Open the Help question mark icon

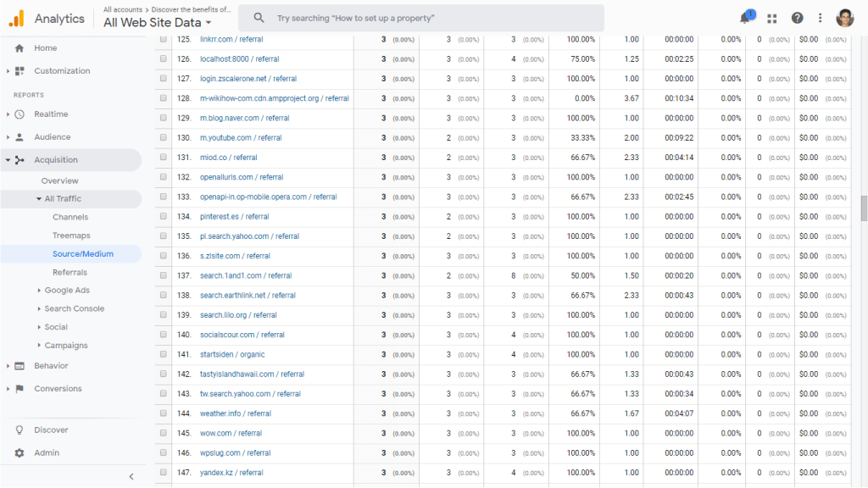797,19
